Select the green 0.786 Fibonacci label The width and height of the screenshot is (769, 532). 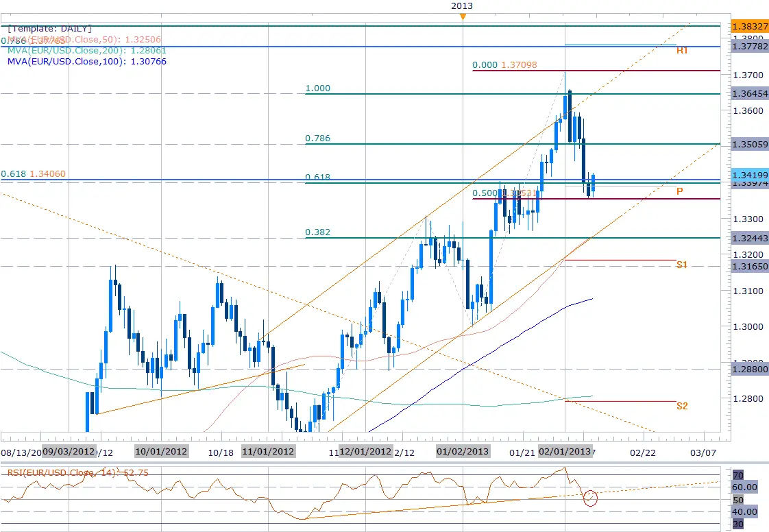pyautogui.click(x=318, y=138)
